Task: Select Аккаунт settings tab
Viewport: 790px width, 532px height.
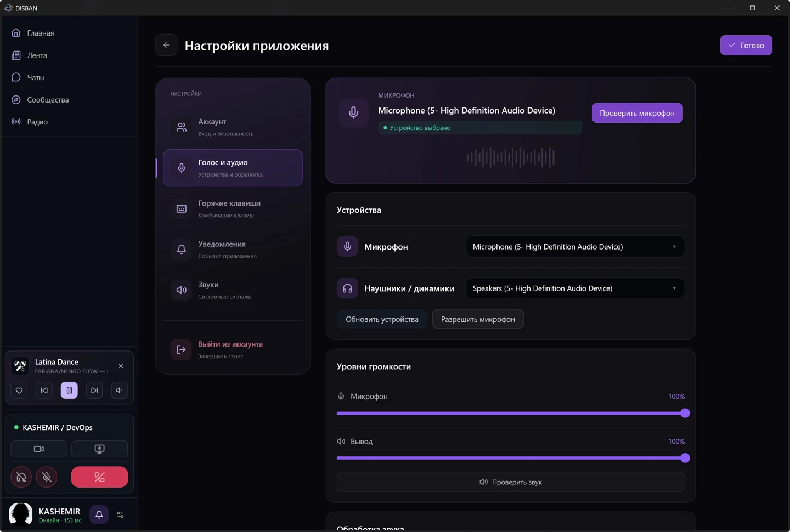Action: (233, 127)
